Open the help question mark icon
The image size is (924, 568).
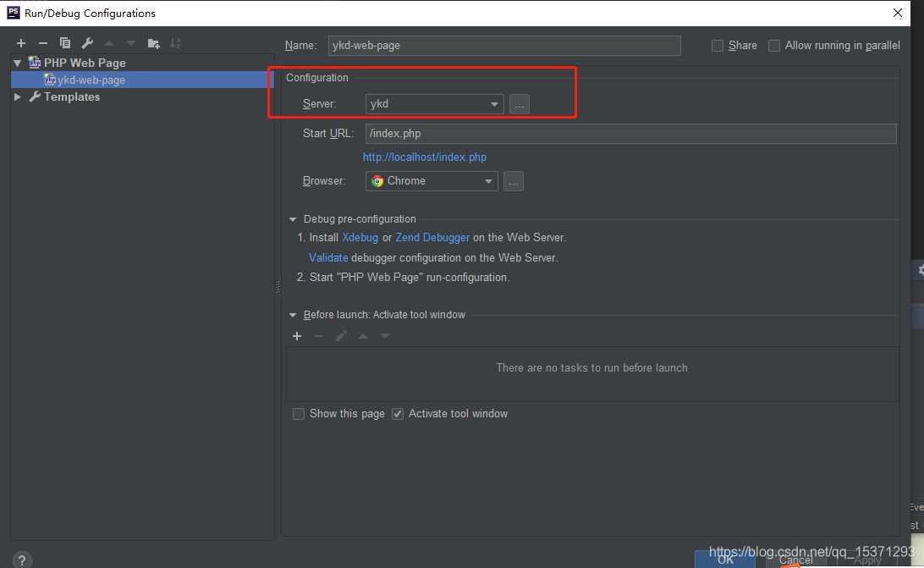point(21,559)
